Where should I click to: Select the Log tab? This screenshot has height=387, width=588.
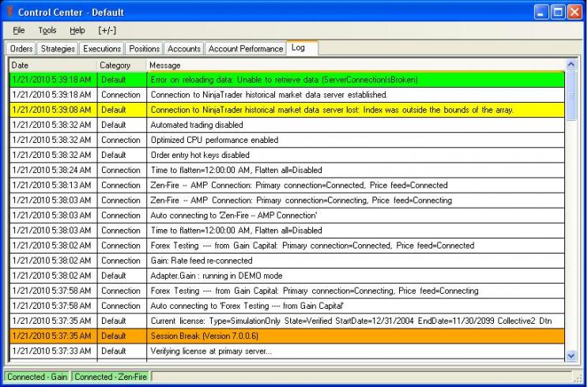pyautogui.click(x=302, y=48)
